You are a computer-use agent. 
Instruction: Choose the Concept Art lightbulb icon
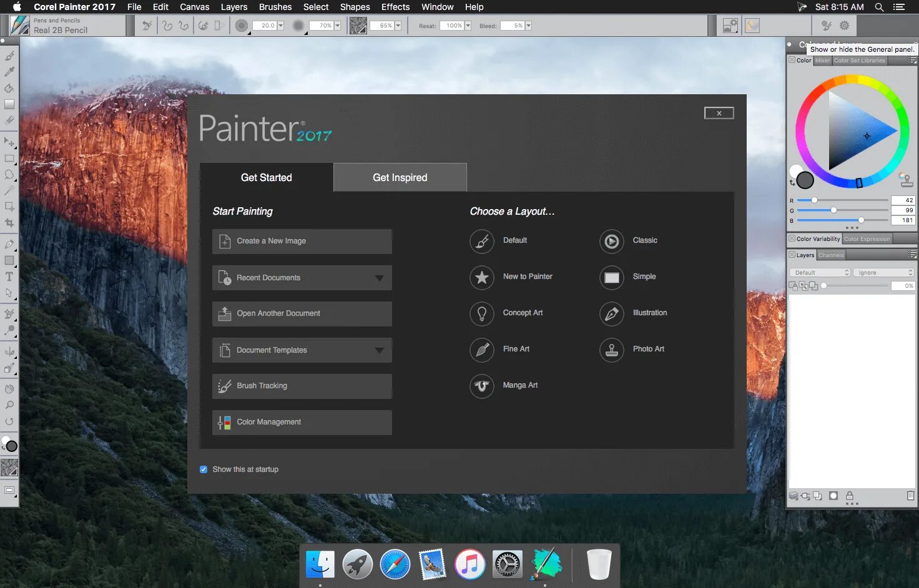tap(482, 313)
